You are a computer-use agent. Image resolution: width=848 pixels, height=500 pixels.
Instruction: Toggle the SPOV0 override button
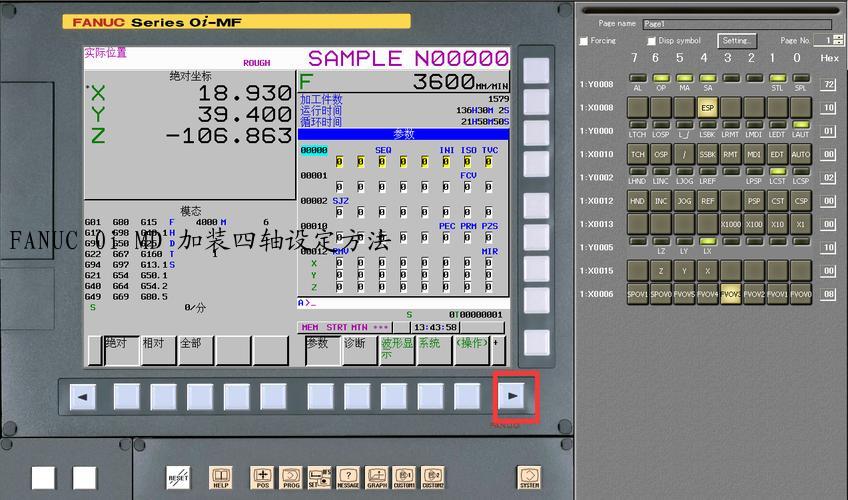tap(661, 294)
